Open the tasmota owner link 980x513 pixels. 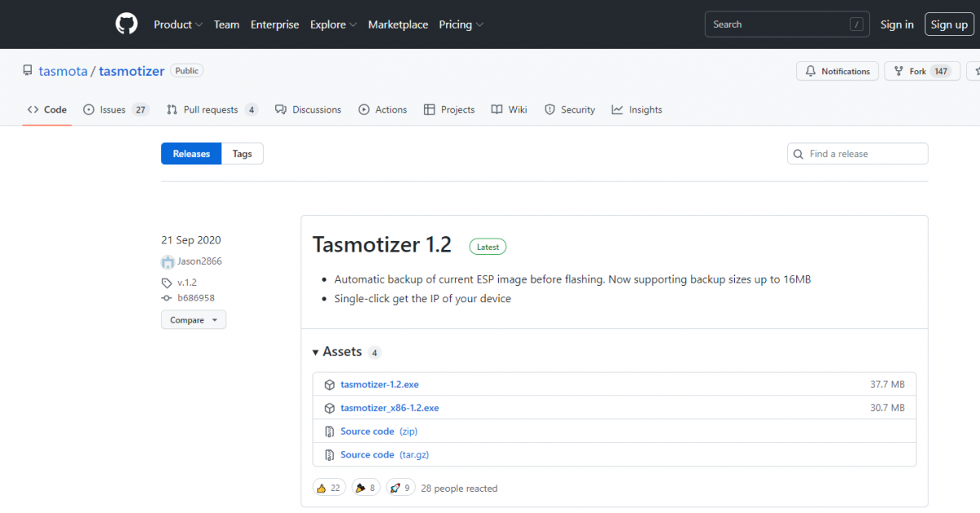click(63, 71)
